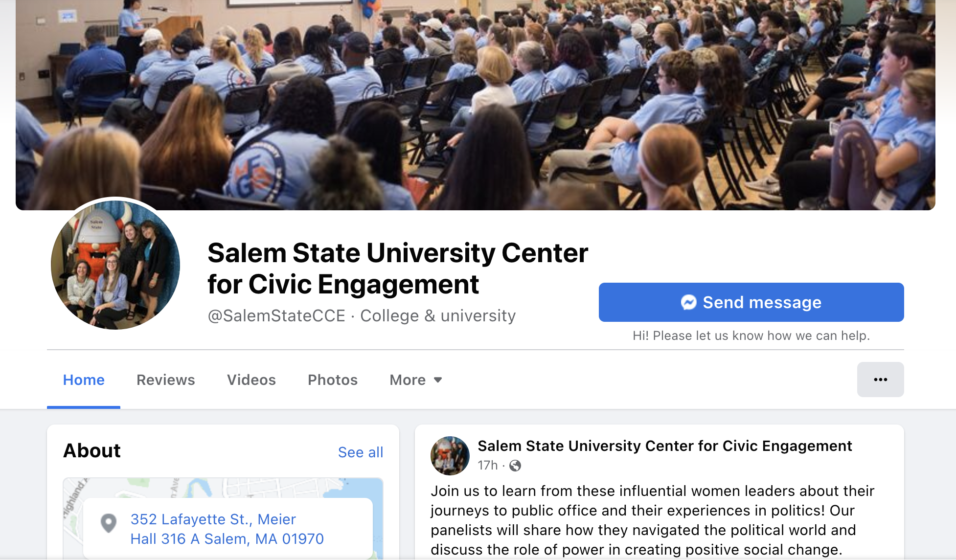
Task: Click the location pin icon in About
Action: click(109, 523)
